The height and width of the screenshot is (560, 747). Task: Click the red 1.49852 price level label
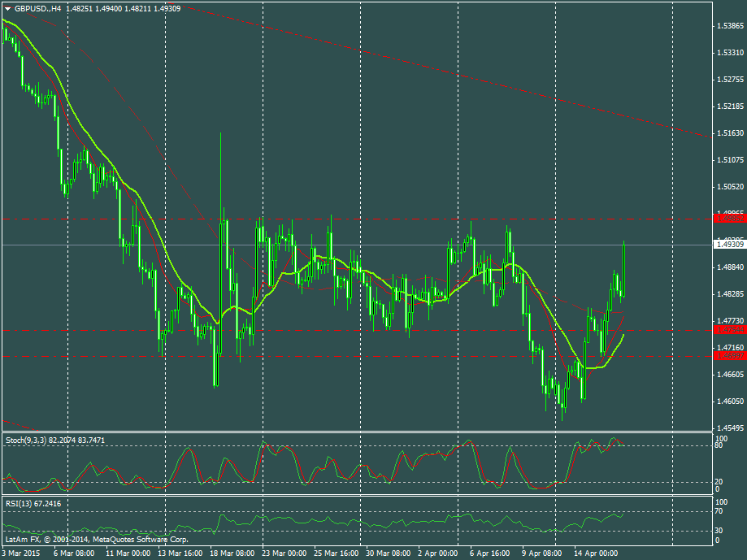pyautogui.click(x=728, y=218)
